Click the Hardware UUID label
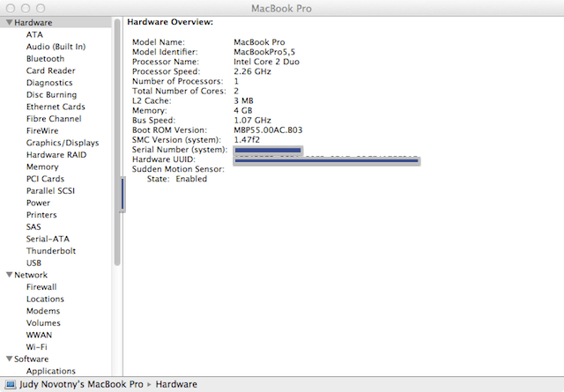Image resolution: width=564 pixels, height=392 pixels. [164, 159]
